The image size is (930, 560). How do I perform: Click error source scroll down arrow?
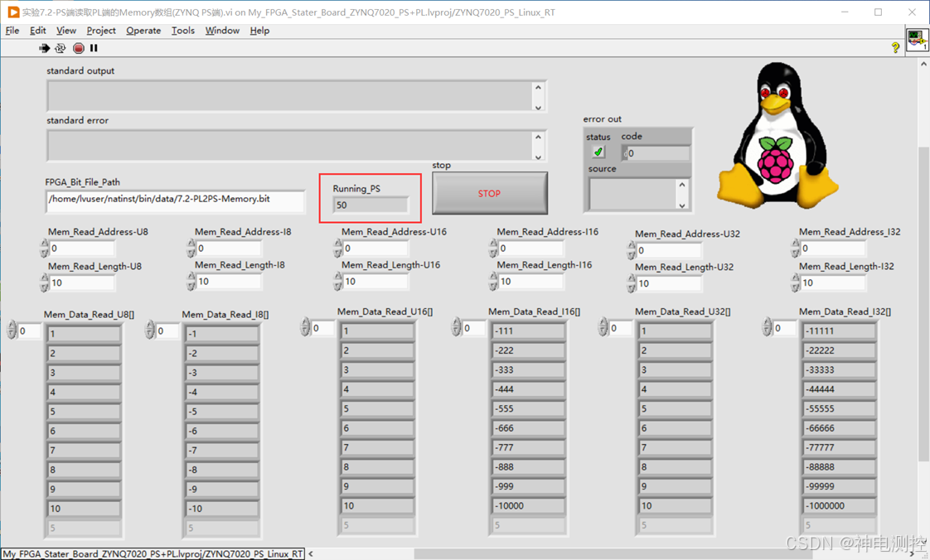point(682,205)
